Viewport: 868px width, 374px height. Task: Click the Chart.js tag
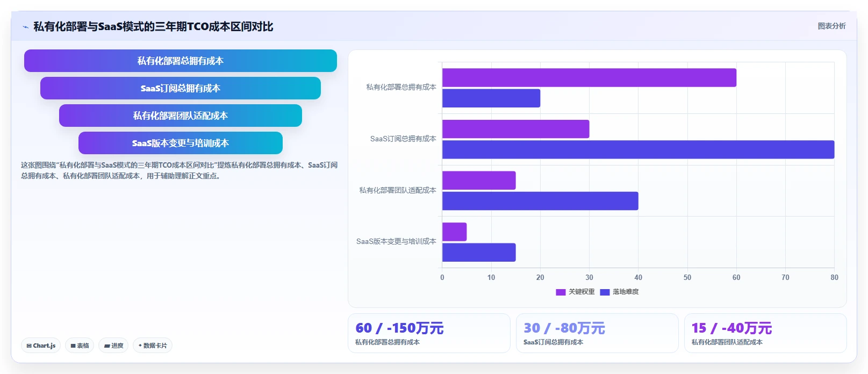click(x=41, y=346)
